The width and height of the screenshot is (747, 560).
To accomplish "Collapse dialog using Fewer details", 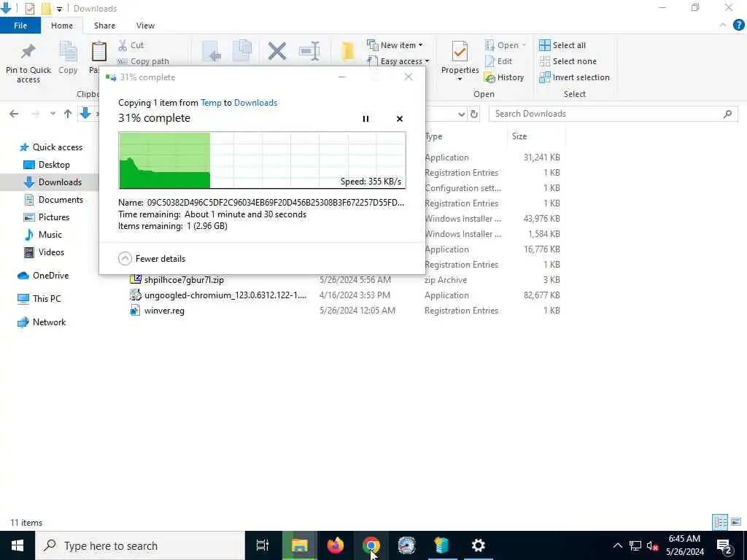I will tap(152, 259).
